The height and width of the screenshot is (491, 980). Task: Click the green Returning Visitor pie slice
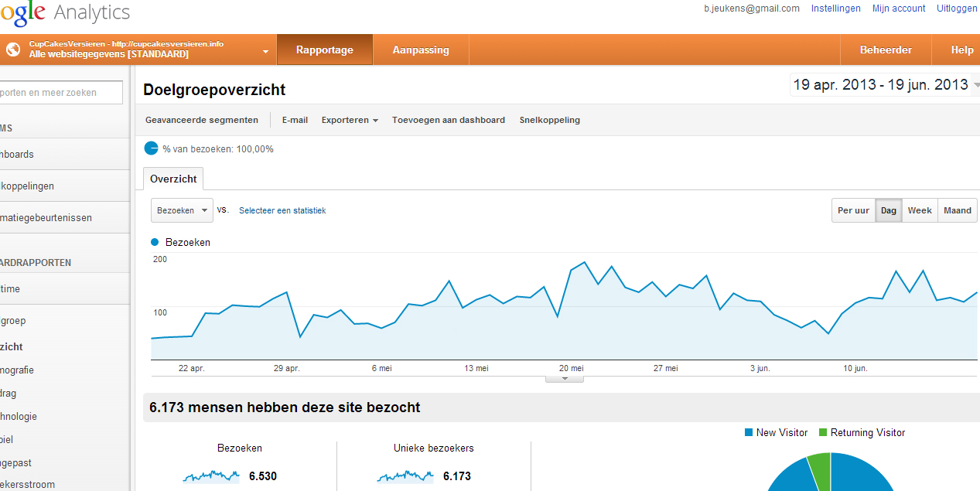[x=820, y=469]
